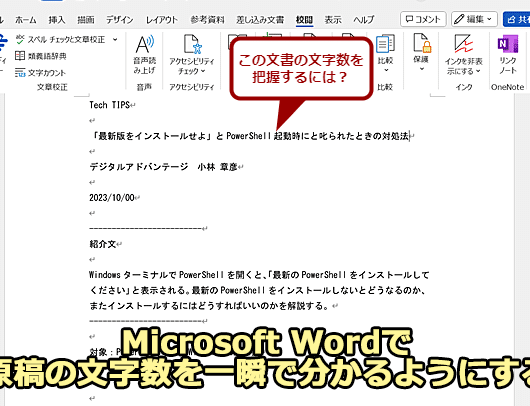
Task: Switch to the デザイン tab
Action: tap(120, 20)
